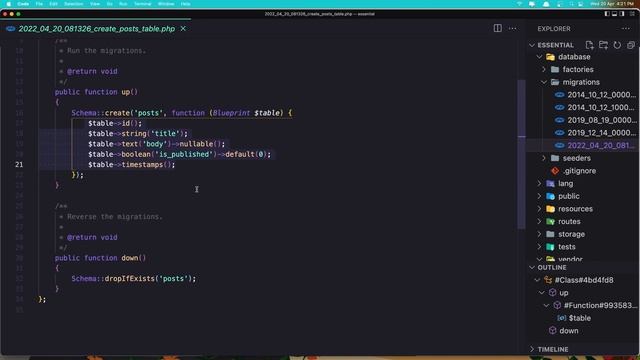
Task: Open the Help menu
Action: point(185,4)
